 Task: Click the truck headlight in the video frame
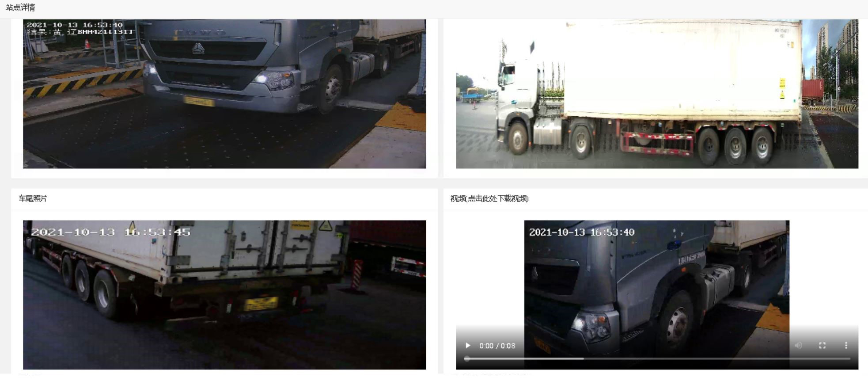click(x=590, y=324)
